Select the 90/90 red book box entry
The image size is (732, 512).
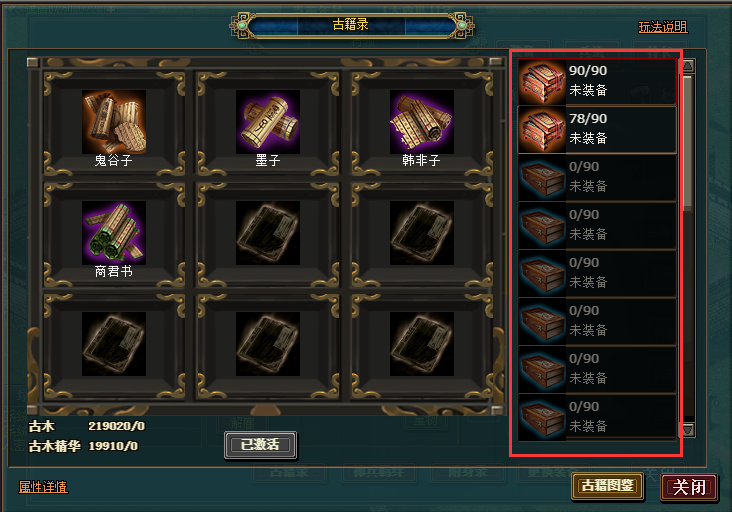coord(597,82)
